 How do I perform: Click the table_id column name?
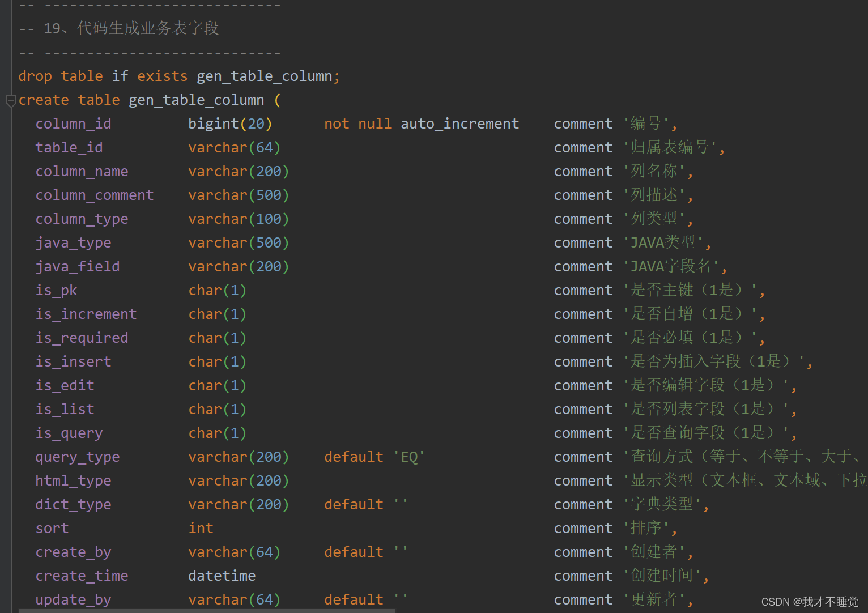[69, 147]
